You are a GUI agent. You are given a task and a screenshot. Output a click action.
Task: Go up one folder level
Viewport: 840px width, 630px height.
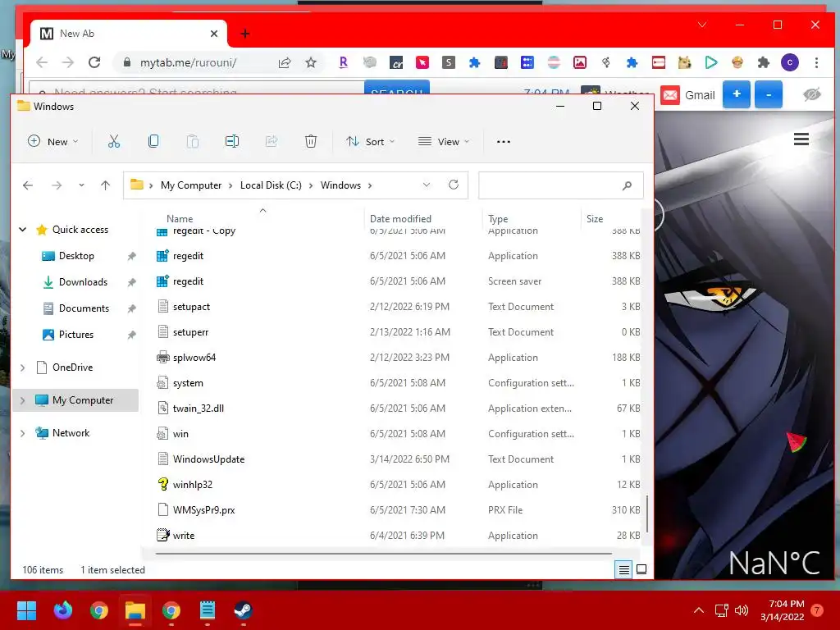click(x=105, y=185)
